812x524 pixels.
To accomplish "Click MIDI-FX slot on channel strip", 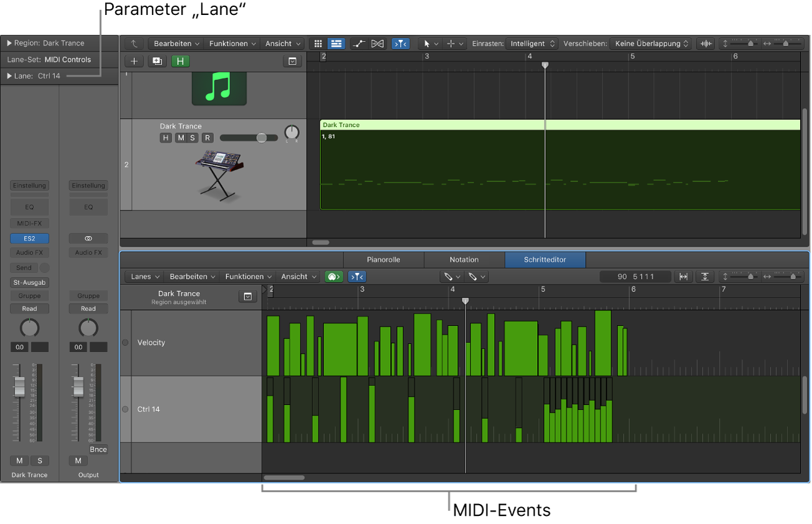I will (29, 223).
